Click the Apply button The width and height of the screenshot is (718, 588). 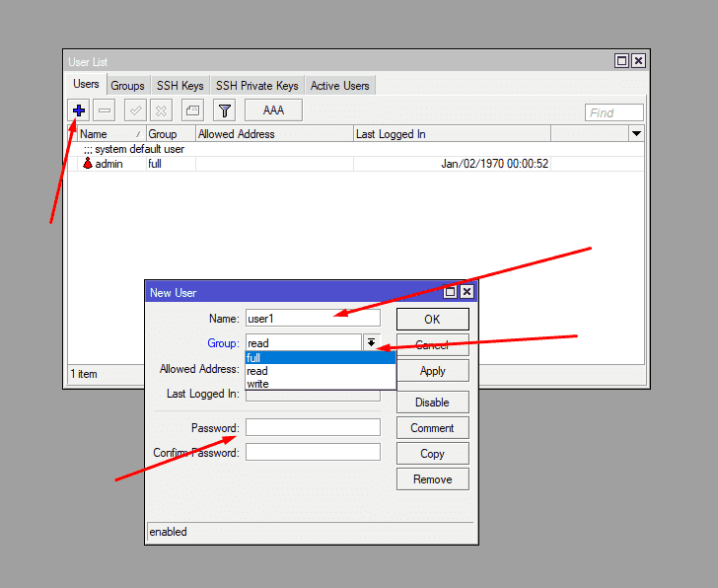432,371
